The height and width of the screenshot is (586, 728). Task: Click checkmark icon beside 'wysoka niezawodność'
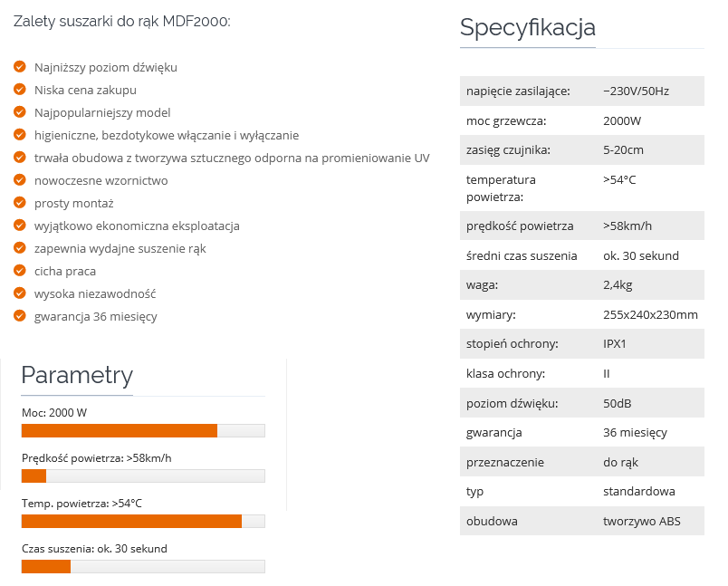(x=20, y=293)
